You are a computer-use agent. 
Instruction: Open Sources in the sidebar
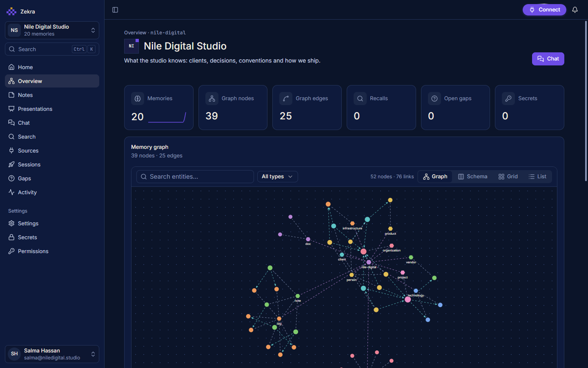52,150
